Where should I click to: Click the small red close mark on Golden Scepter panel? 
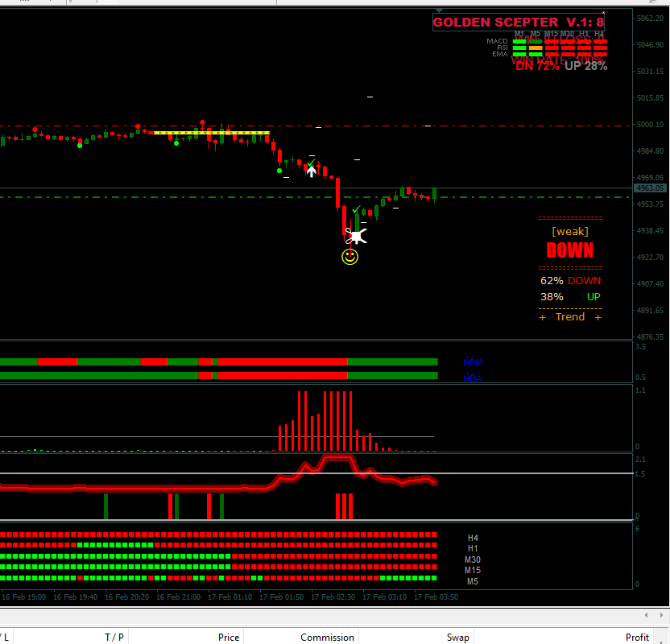(603, 13)
